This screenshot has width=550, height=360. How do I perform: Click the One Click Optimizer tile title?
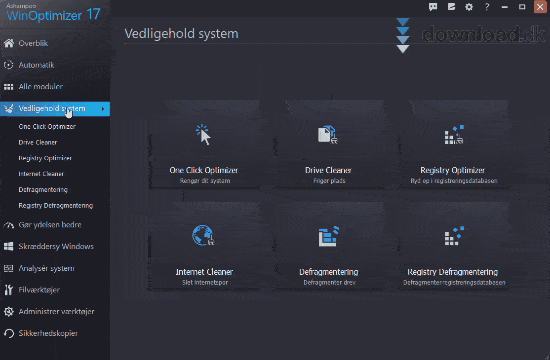point(203,170)
